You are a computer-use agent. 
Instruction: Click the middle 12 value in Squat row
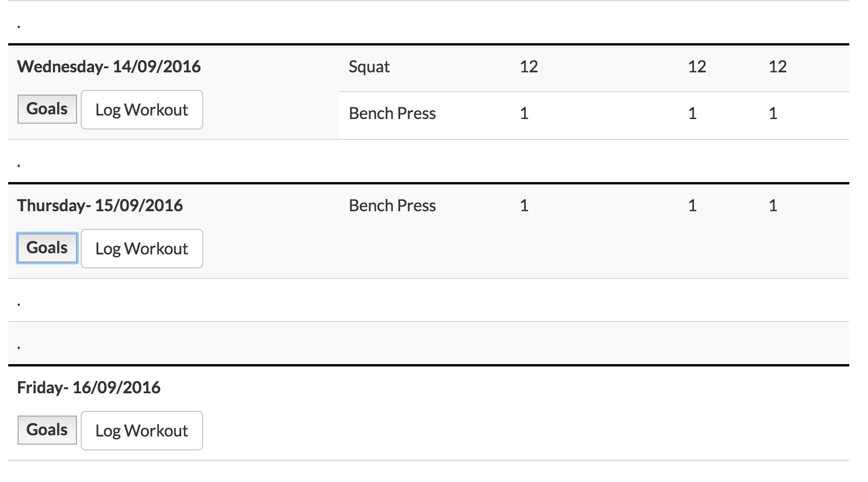(x=697, y=67)
